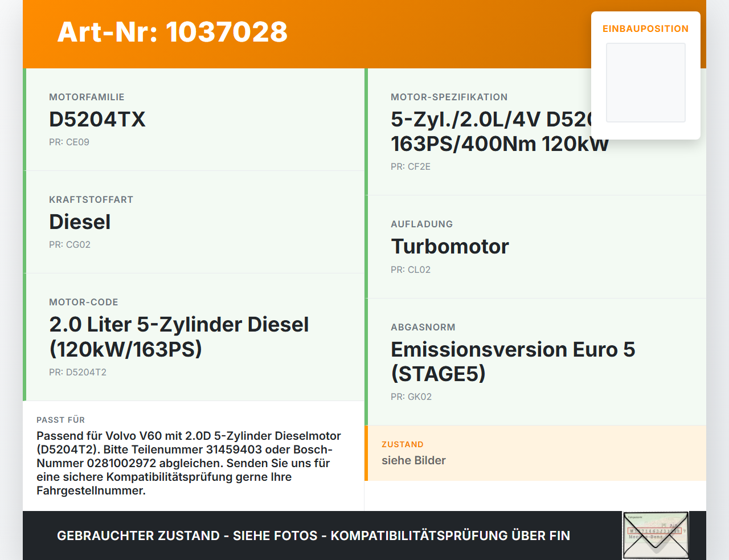Click the PR: CL02 code
Screen dimensions: 729x560
pyautogui.click(x=411, y=269)
